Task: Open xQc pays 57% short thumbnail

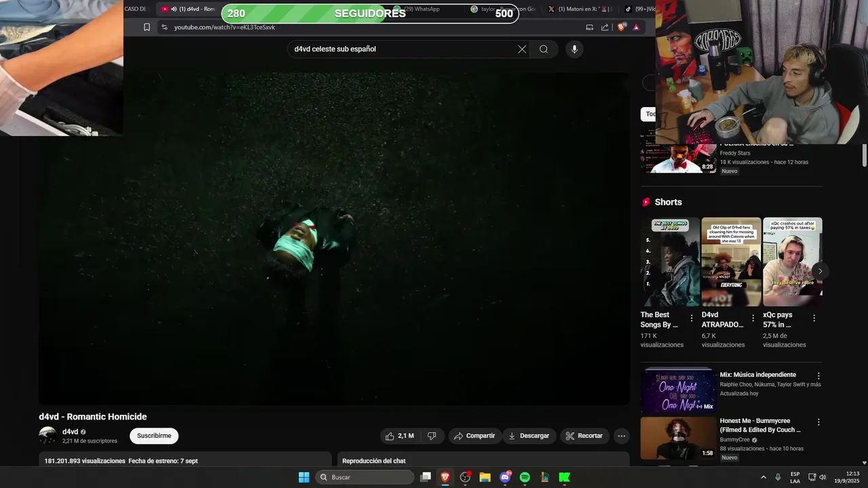Action: pos(792,262)
